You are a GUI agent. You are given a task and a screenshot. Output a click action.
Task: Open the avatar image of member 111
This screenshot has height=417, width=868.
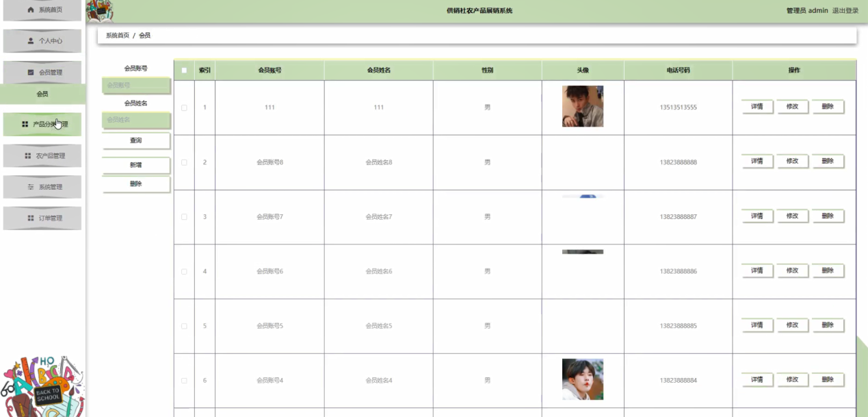(x=583, y=106)
